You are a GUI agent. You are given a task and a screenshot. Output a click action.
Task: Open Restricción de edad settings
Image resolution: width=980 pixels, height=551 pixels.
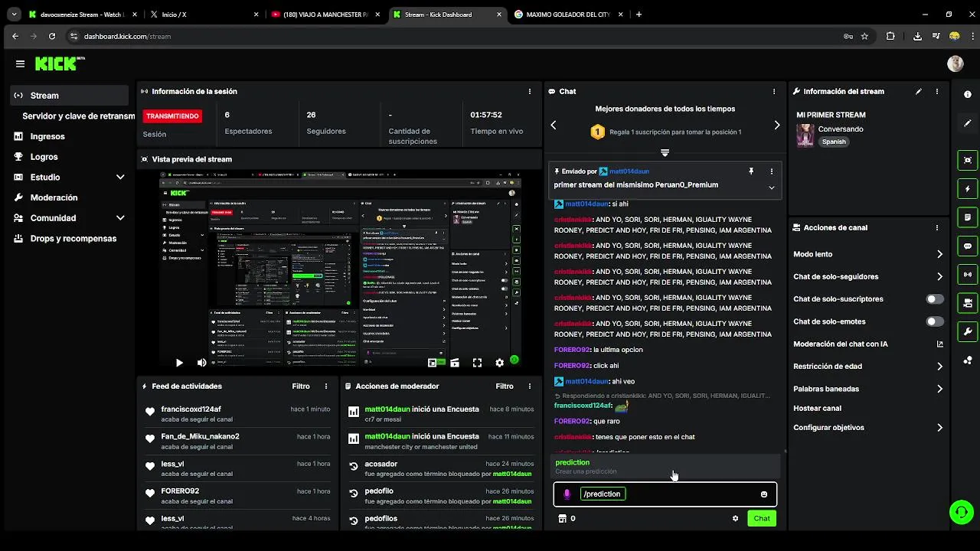click(868, 367)
